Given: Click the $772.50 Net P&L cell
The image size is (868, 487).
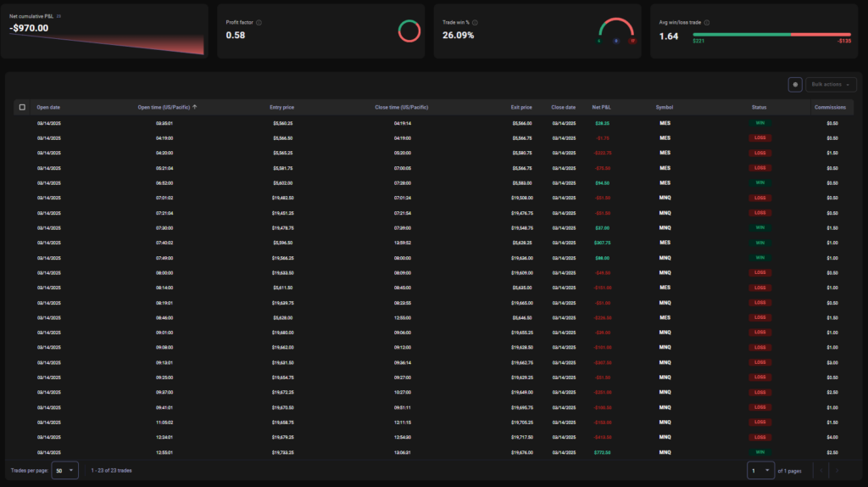Looking at the screenshot, I should [602, 453].
